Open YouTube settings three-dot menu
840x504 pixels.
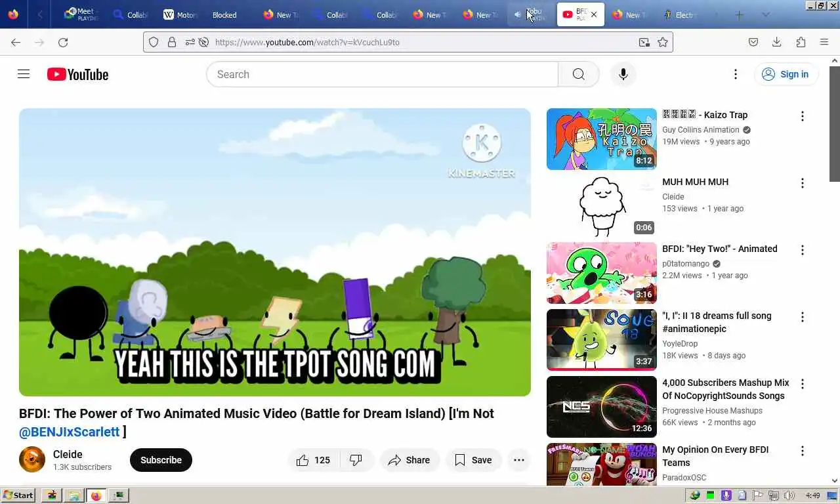tap(736, 74)
